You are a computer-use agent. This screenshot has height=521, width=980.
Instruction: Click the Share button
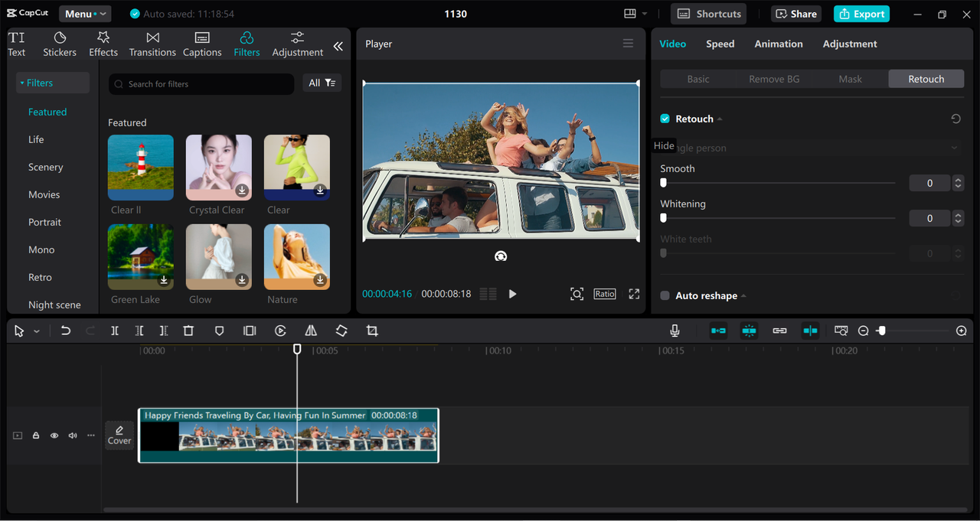(796, 14)
